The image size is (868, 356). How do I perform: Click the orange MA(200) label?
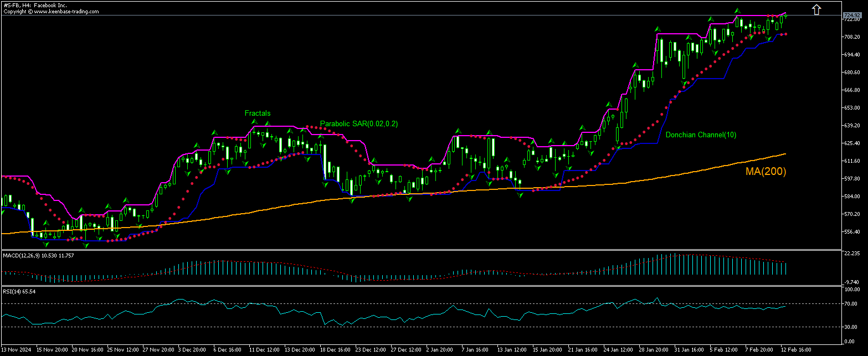[x=766, y=172]
